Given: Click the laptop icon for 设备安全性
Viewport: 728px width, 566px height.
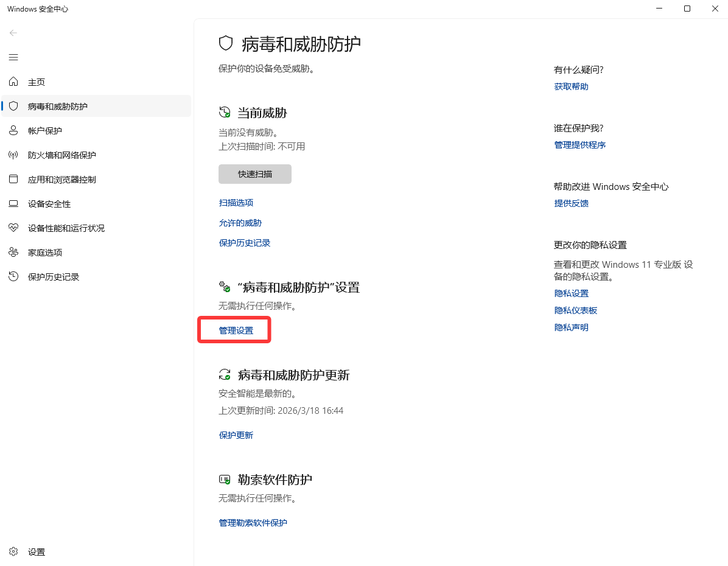Looking at the screenshot, I should [x=13, y=204].
